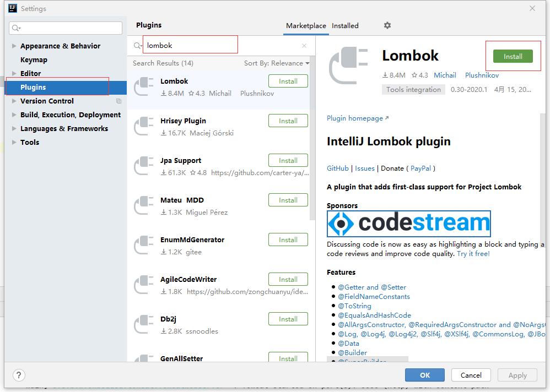Screen dimensions: 550x392
Task: Install the Hrisey Plugin
Action: tap(288, 121)
